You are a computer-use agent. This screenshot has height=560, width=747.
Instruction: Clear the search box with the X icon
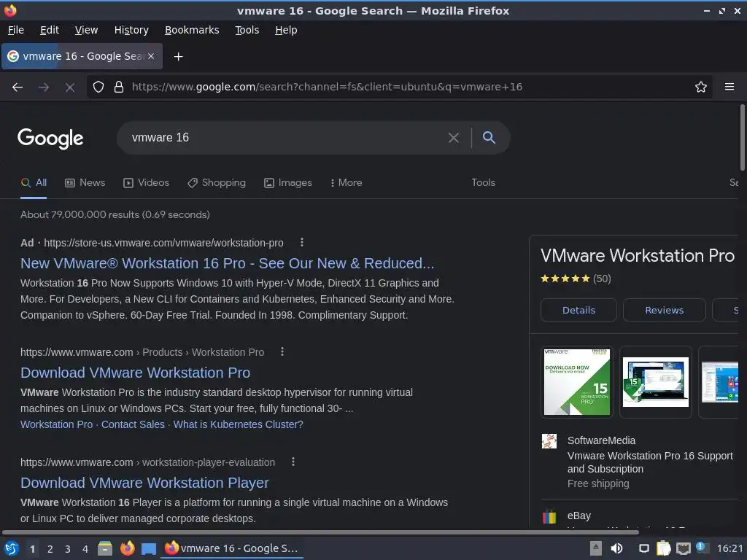pos(454,138)
